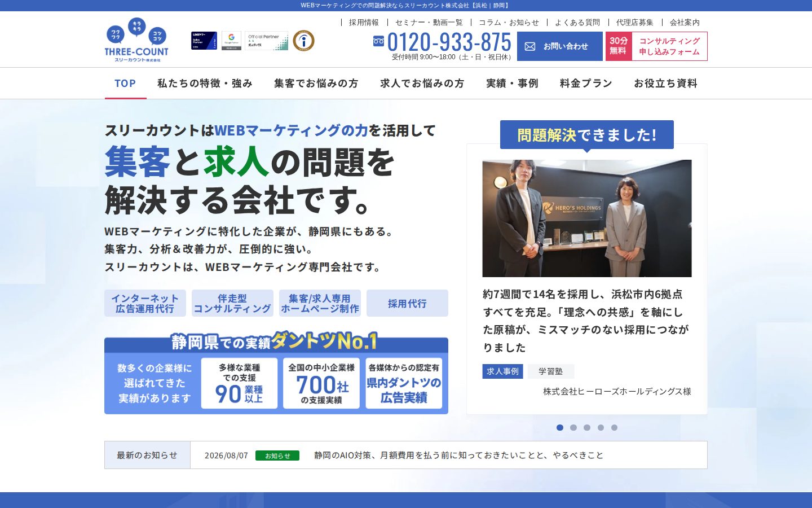Open news item 静岡のAIO対策 article
The width and height of the screenshot is (812, 508).
point(458,456)
